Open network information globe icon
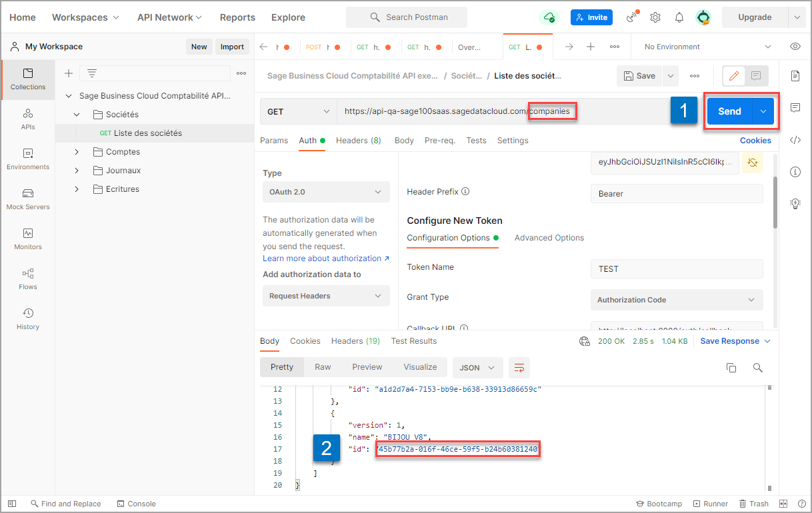812x513 pixels. pos(585,341)
